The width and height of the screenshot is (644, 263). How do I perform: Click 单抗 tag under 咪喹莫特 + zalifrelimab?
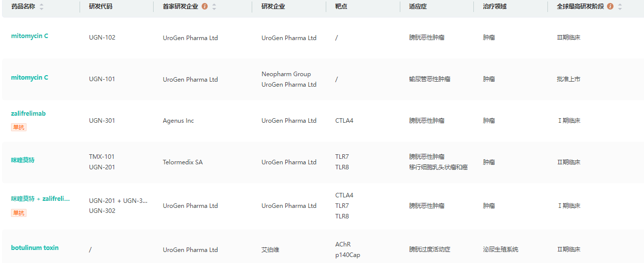click(19, 213)
